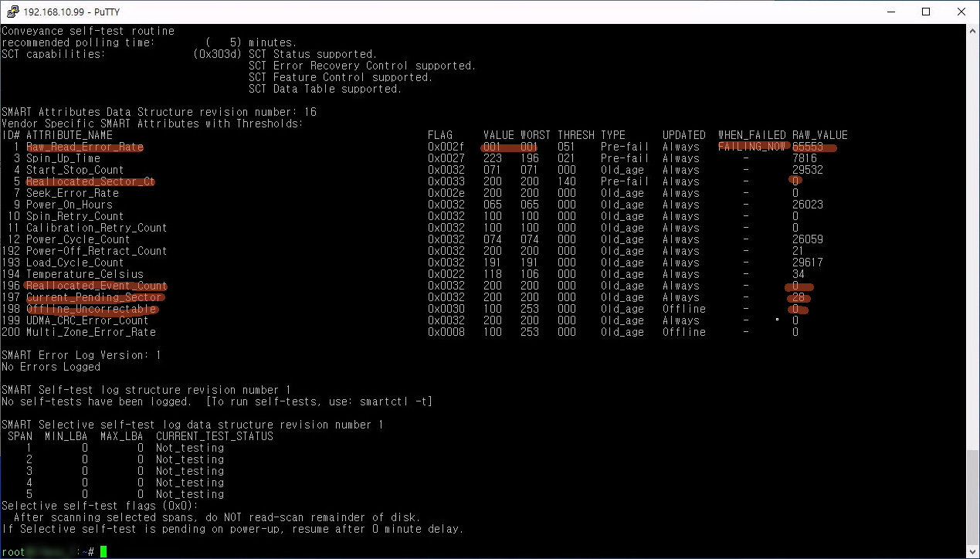Click the RAW_VALUE column header
980x559 pixels.
click(x=819, y=135)
